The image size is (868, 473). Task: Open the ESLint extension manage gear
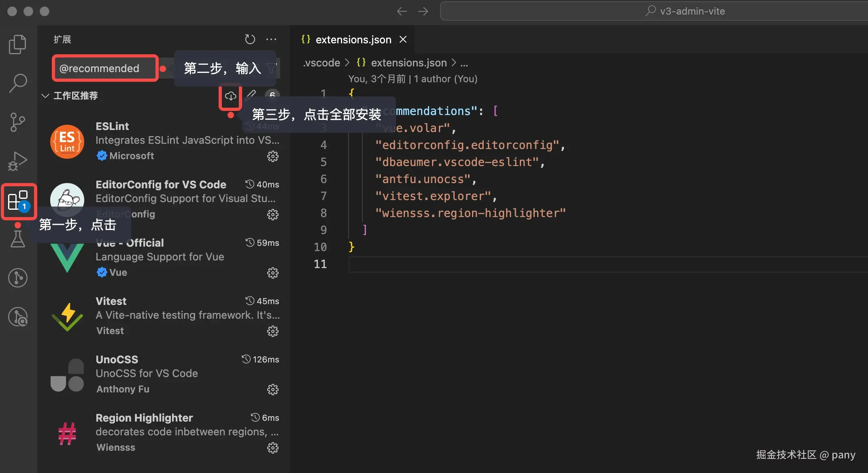(272, 156)
